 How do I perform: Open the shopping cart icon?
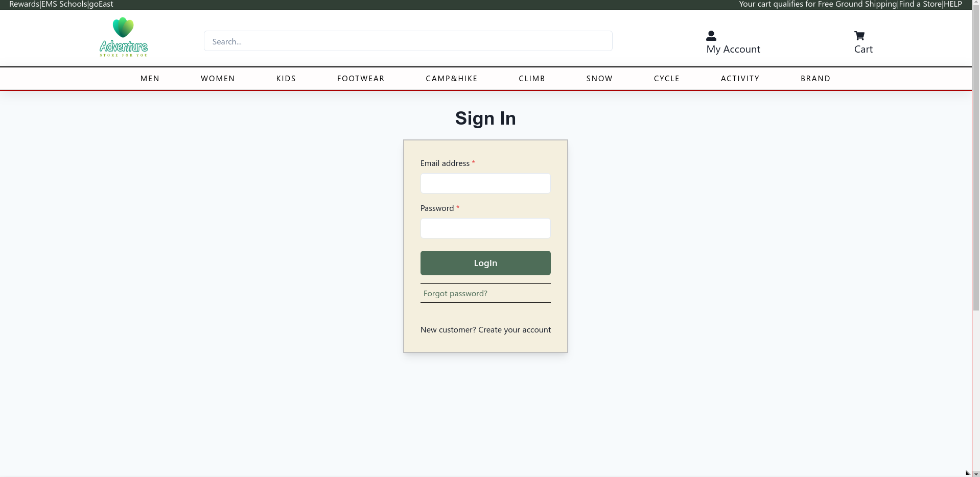[859, 36]
